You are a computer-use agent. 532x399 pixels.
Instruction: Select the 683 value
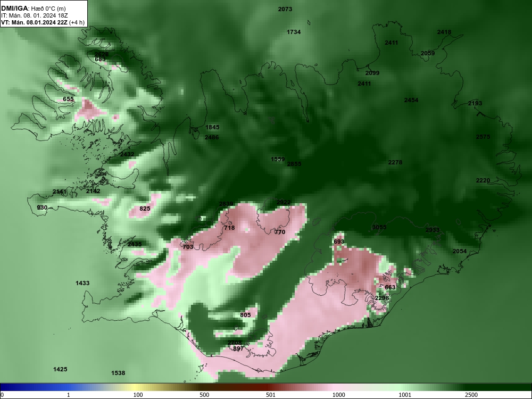[100, 60]
